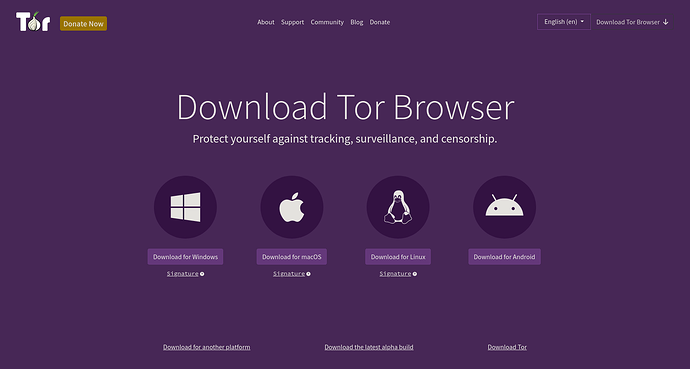Open Signature link under Linux
This screenshot has width=690, height=369.
[x=396, y=274]
